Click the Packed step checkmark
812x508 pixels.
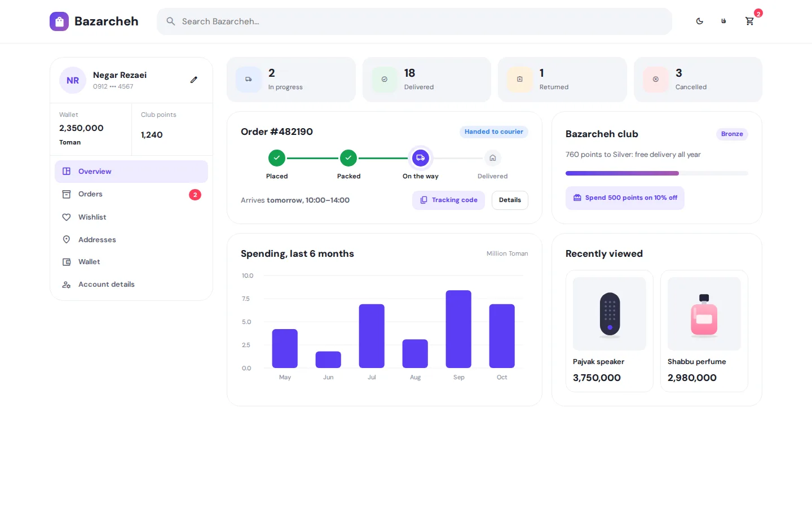348,158
